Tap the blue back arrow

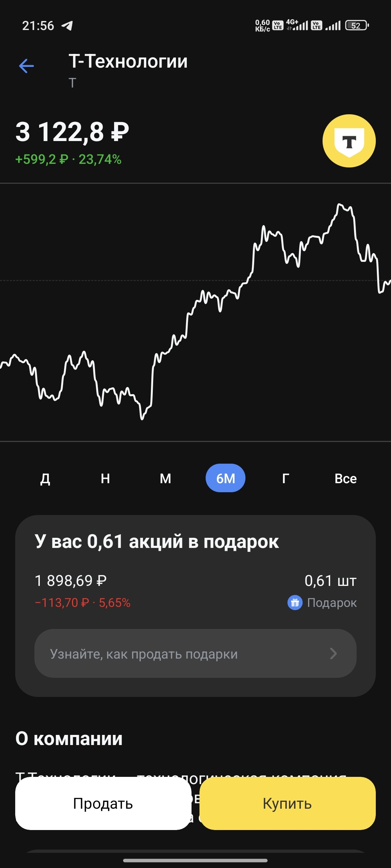point(26,66)
